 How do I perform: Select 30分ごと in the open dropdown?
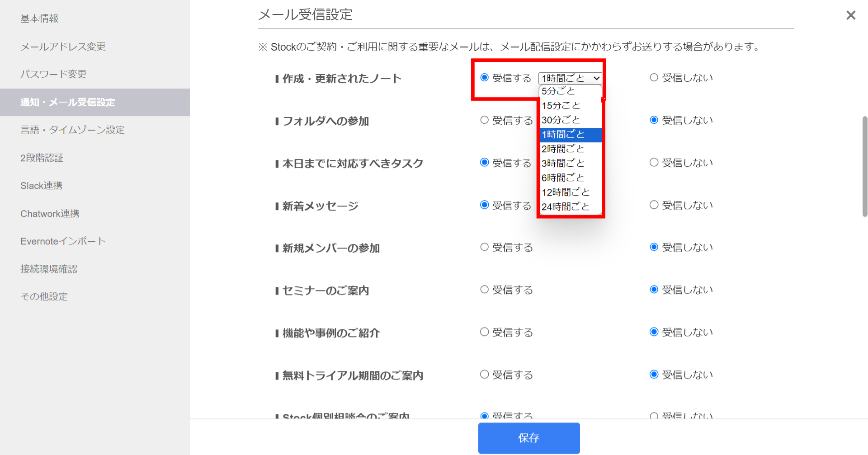[561, 120]
